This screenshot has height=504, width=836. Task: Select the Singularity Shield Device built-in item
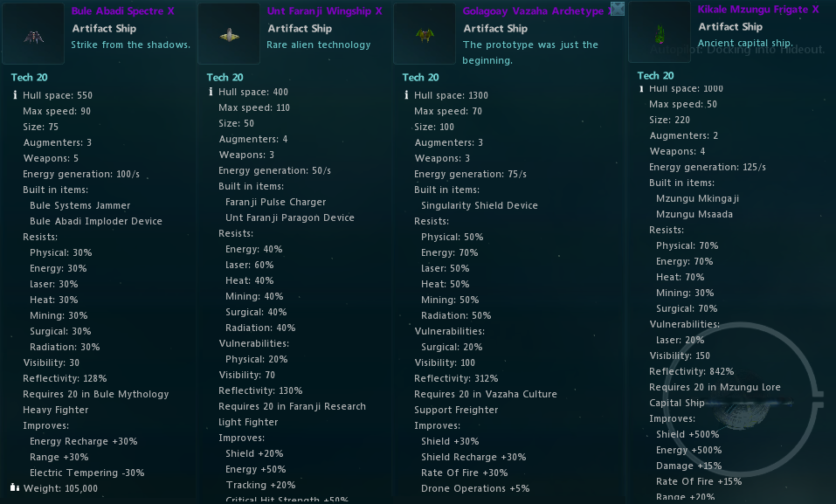[x=480, y=205]
